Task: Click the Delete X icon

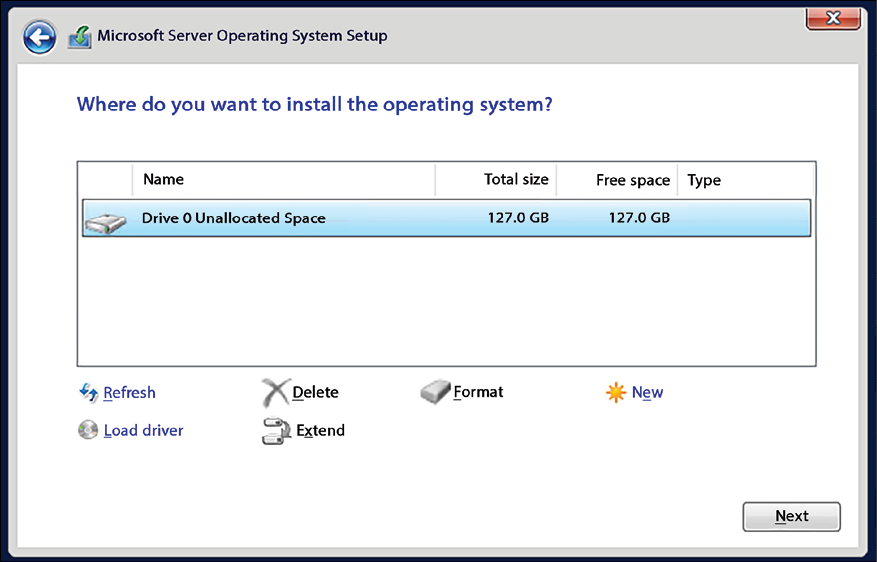Action: click(x=276, y=392)
